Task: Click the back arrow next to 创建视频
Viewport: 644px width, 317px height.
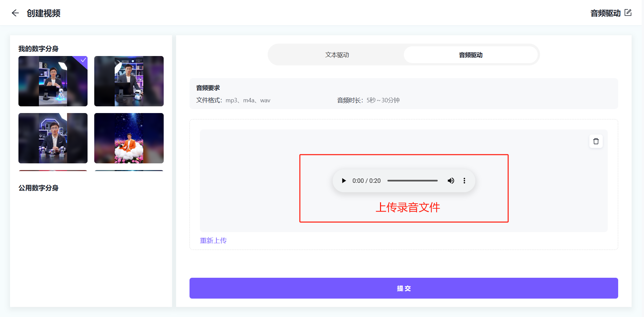Action: pyautogui.click(x=15, y=13)
